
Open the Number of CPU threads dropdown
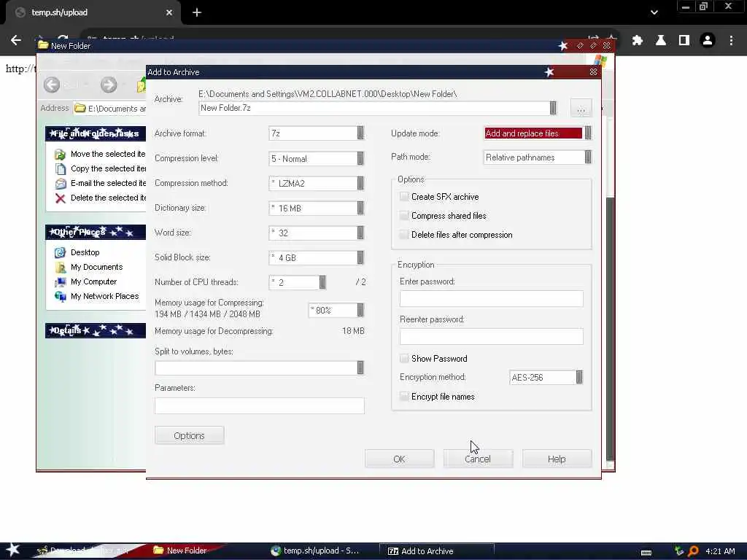[322, 282]
